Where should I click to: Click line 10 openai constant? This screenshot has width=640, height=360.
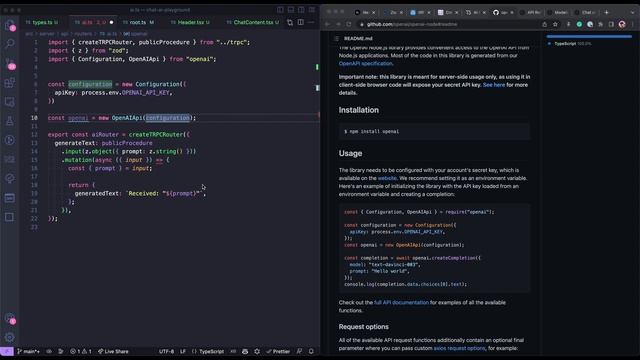click(x=78, y=118)
